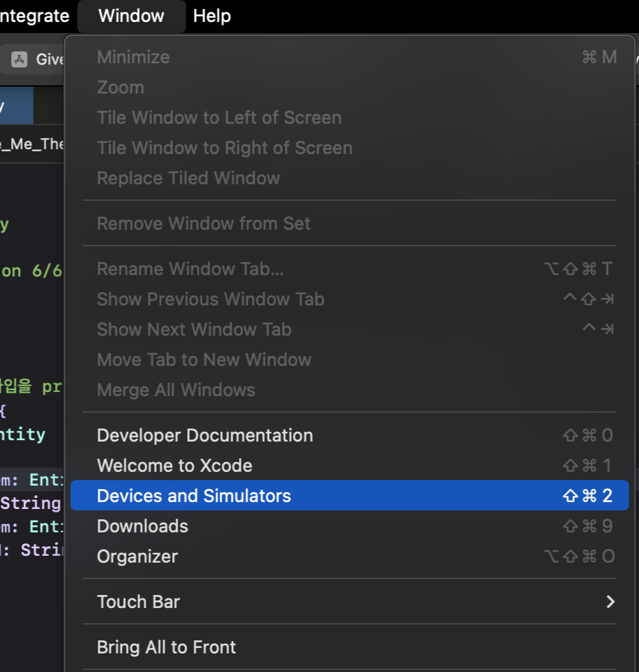Open the Integrate menu
Viewport: 639px width, 672px height.
click(x=34, y=17)
